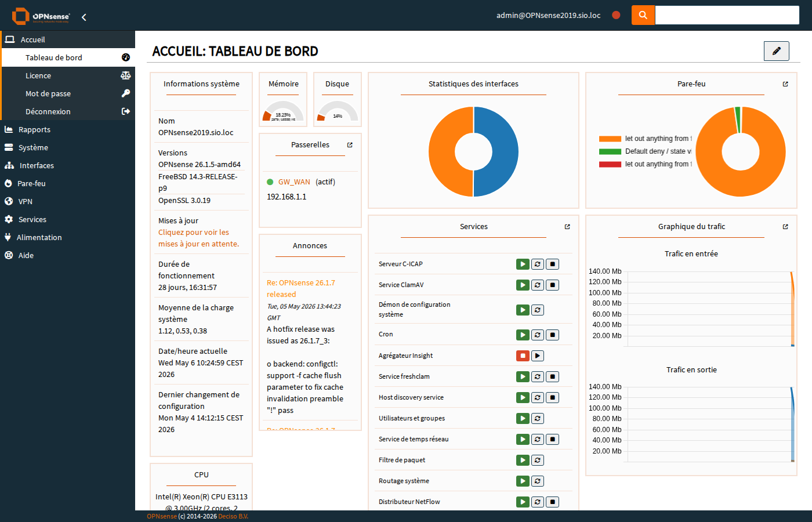Restart Host discovery service
This screenshot has width=812, height=522.
[x=538, y=398]
